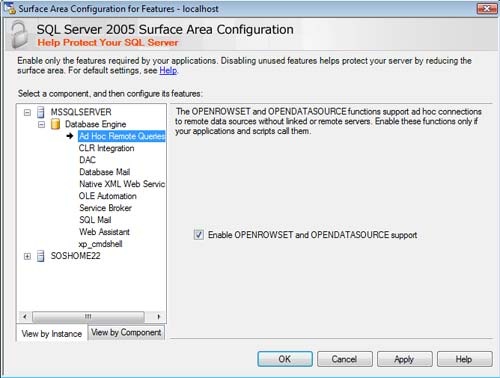Select xp_cmdshell in the feature tree
This screenshot has width=500, height=378.
(101, 244)
